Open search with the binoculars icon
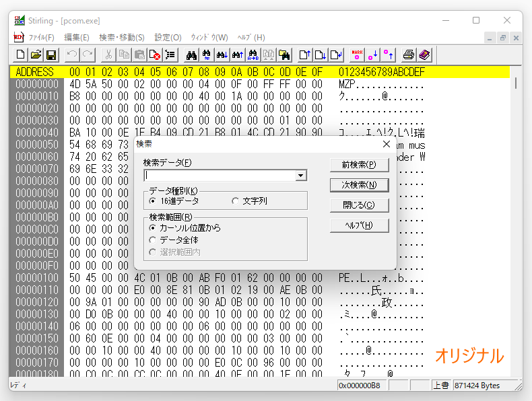Screen dimensions: 532x401 [x=191, y=55]
